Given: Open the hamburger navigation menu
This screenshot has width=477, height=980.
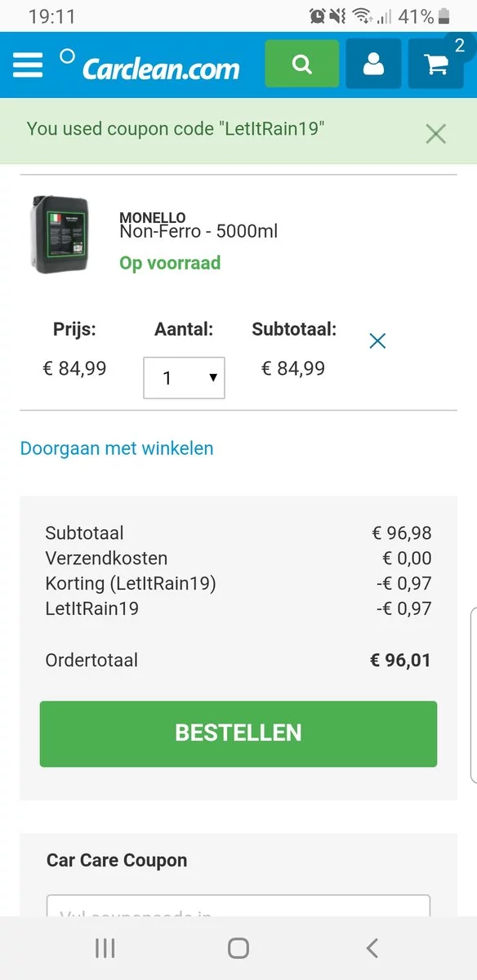Looking at the screenshot, I should 28,65.
